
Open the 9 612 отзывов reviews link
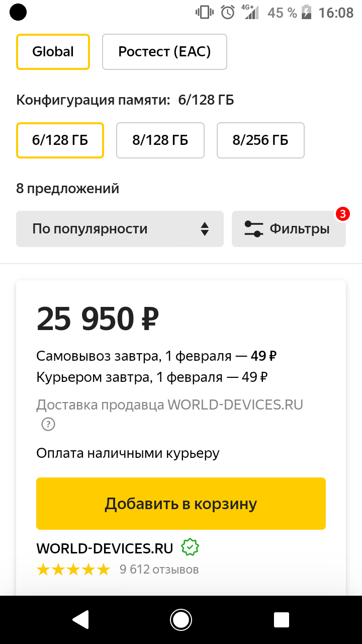pyautogui.click(x=159, y=570)
